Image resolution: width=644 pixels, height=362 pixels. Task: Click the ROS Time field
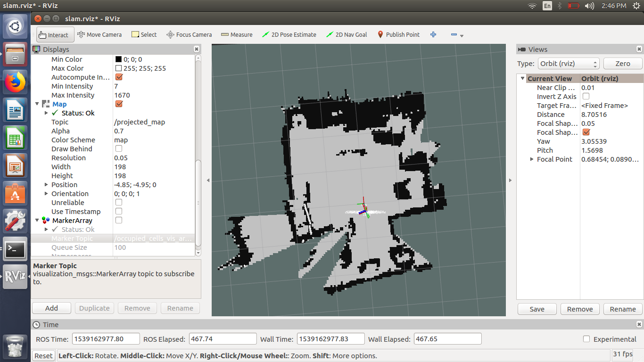pos(106,339)
